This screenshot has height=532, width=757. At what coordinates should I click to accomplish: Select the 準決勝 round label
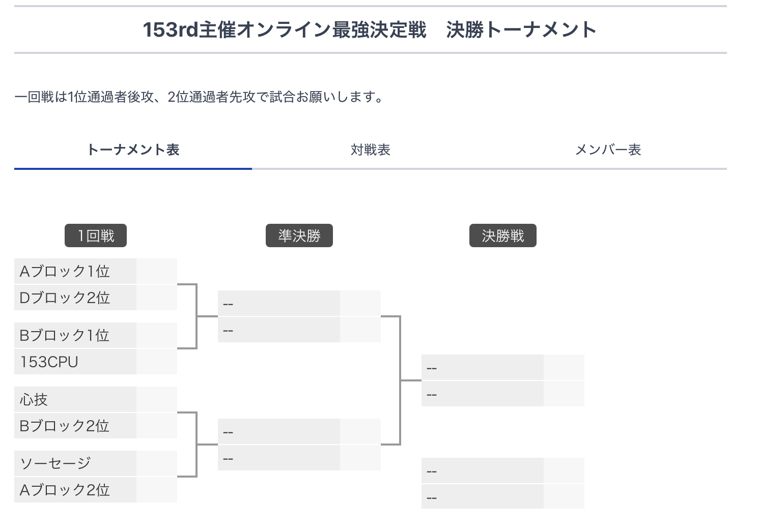tap(299, 236)
